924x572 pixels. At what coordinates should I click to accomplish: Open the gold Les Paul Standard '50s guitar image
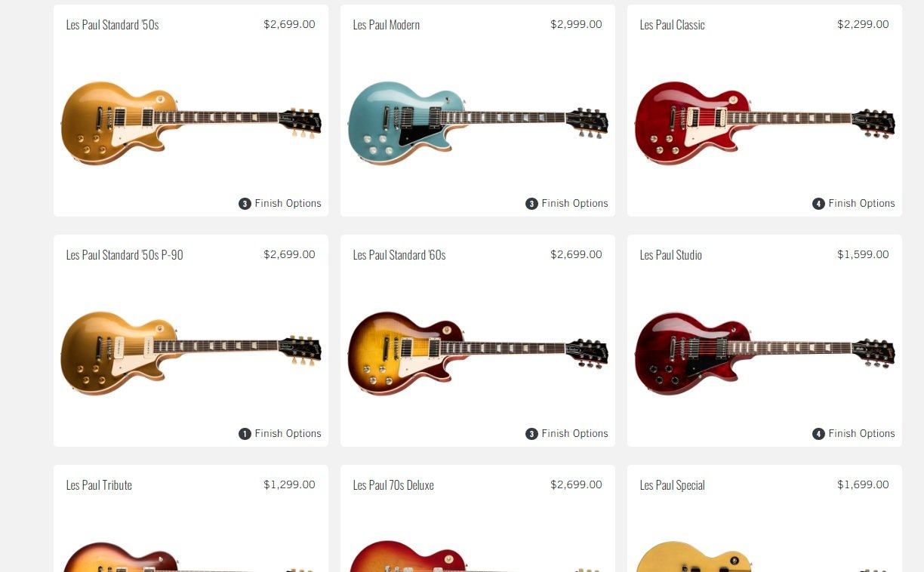point(191,123)
